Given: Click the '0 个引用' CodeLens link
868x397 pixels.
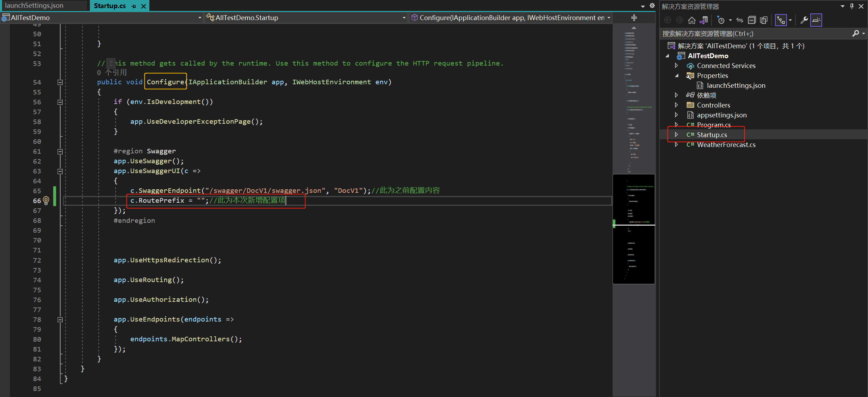Looking at the screenshot, I should click(x=112, y=73).
